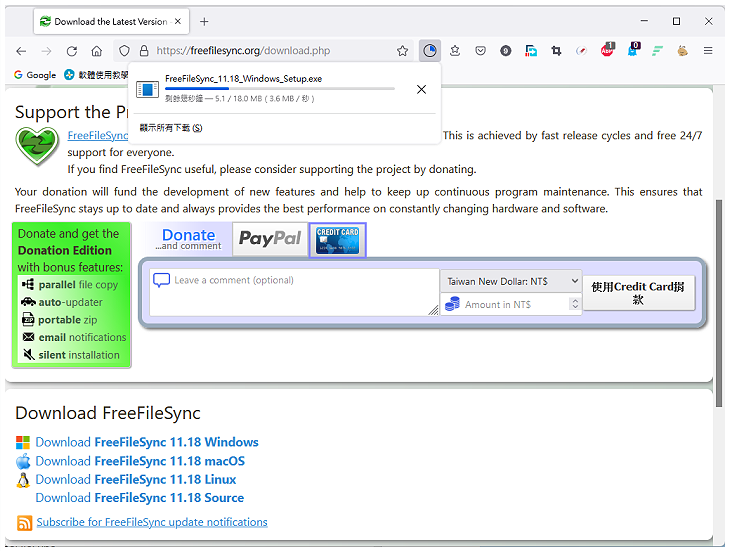Image resolution: width=735 pixels, height=551 pixels.
Task: Select the Credit Card payment tab
Action: coord(338,240)
